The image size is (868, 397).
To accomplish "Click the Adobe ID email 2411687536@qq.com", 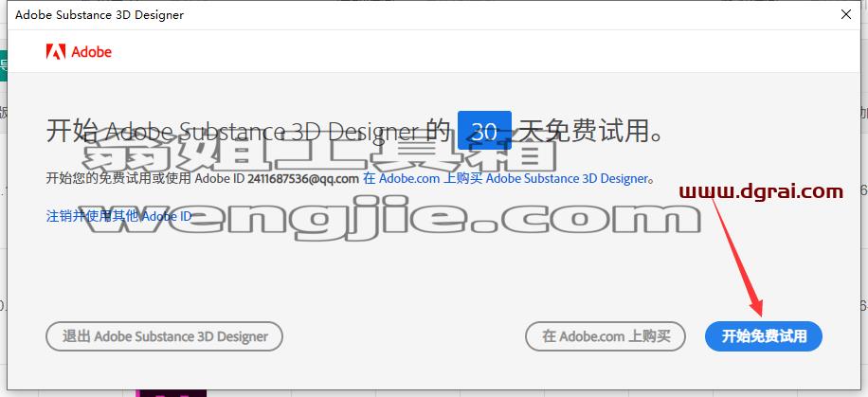I will pyautogui.click(x=303, y=179).
